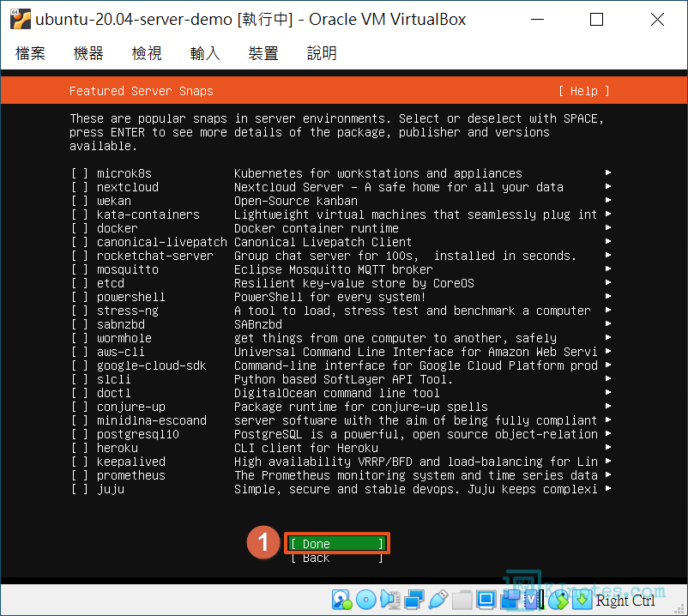Viewport: 688px width, 616px height.
Task: Minimize the VirtualBox VM window
Action: [x=538, y=20]
